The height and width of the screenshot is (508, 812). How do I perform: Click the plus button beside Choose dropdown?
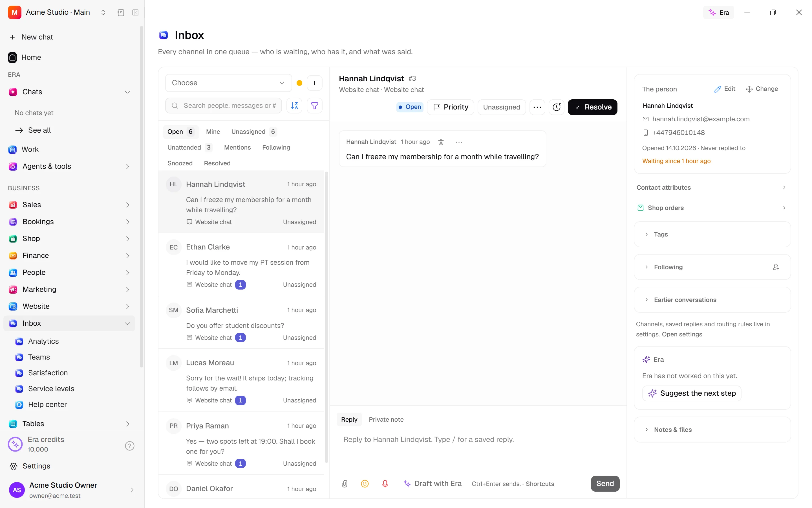click(314, 83)
